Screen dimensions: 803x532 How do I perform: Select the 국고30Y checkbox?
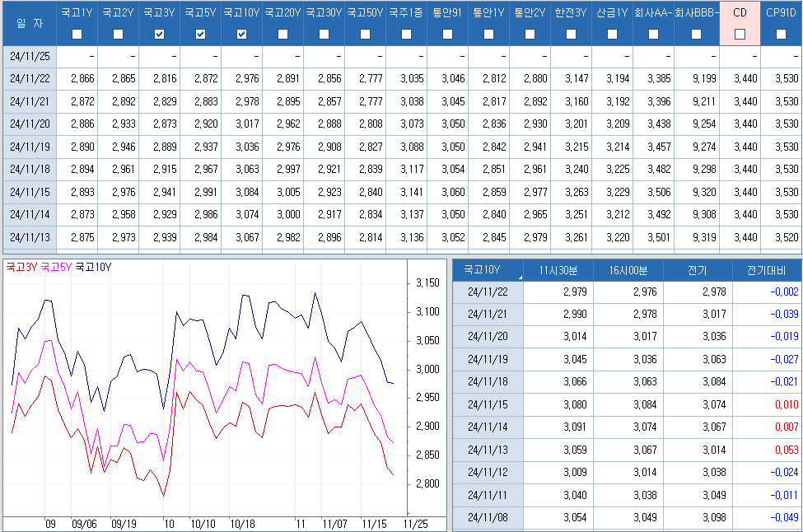click(324, 34)
